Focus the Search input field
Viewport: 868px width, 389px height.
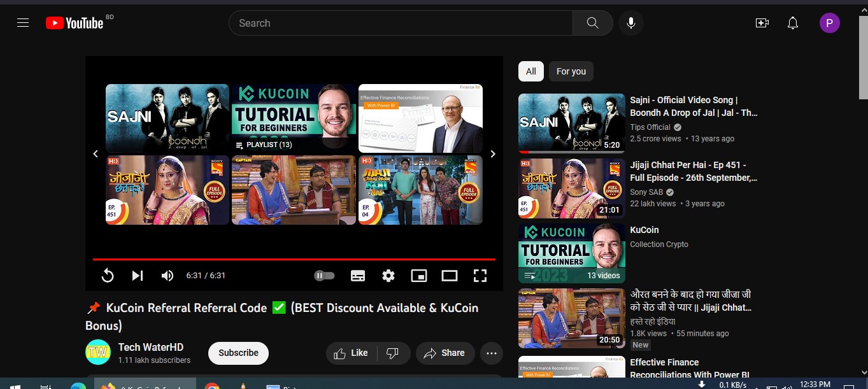(401, 23)
